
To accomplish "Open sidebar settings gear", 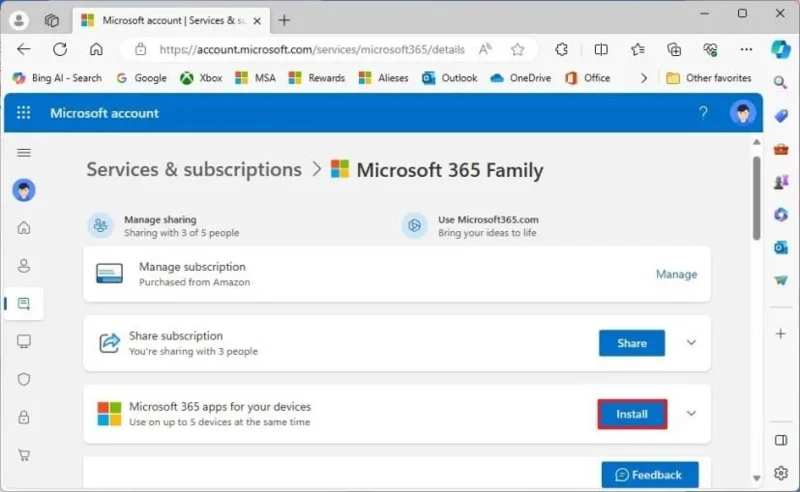I will click(x=781, y=473).
